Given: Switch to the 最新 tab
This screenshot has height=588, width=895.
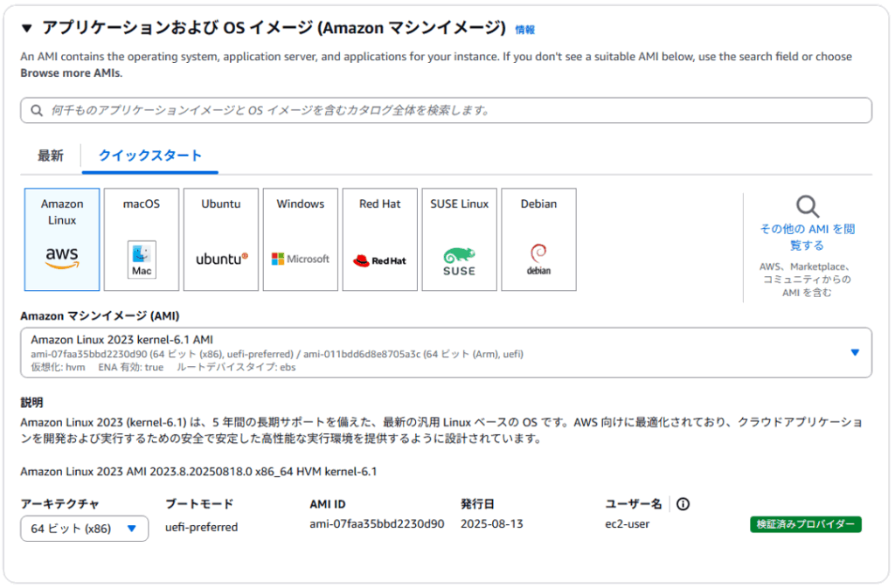Looking at the screenshot, I should click(51, 156).
